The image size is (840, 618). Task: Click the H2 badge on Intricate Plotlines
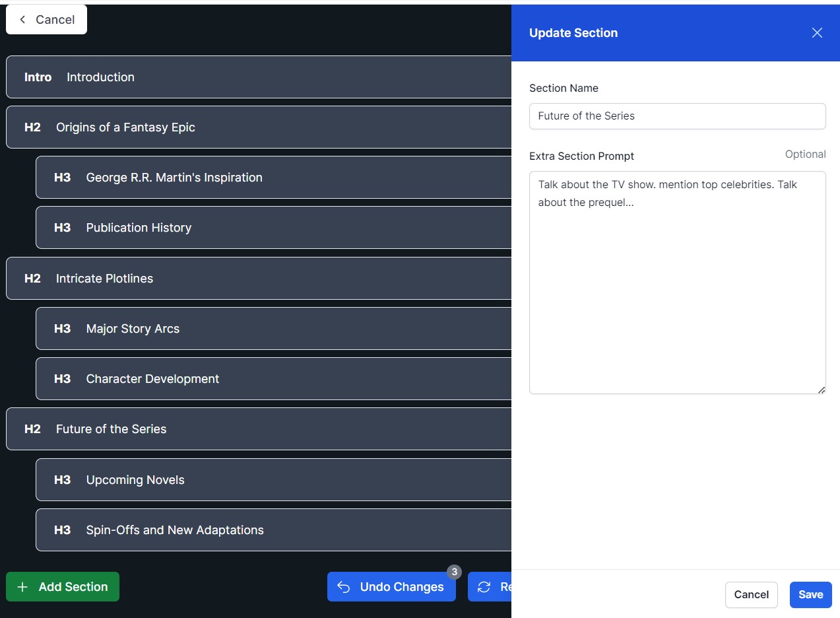(32, 278)
